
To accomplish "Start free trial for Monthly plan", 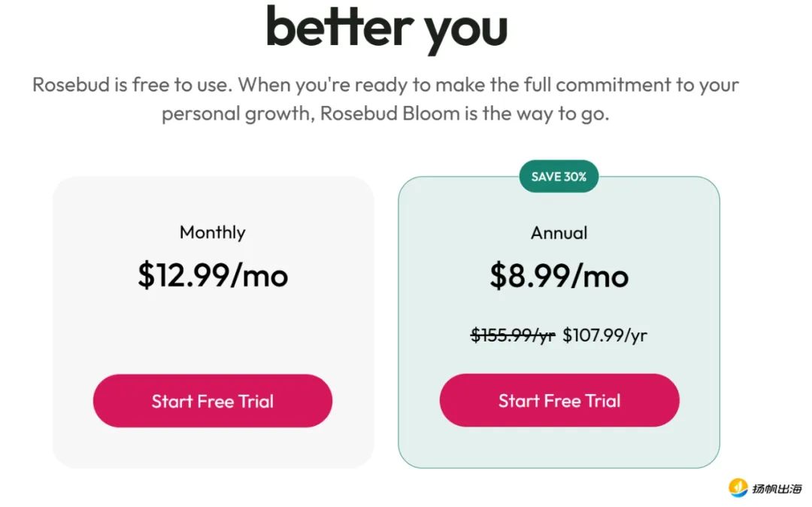I will 212,401.
